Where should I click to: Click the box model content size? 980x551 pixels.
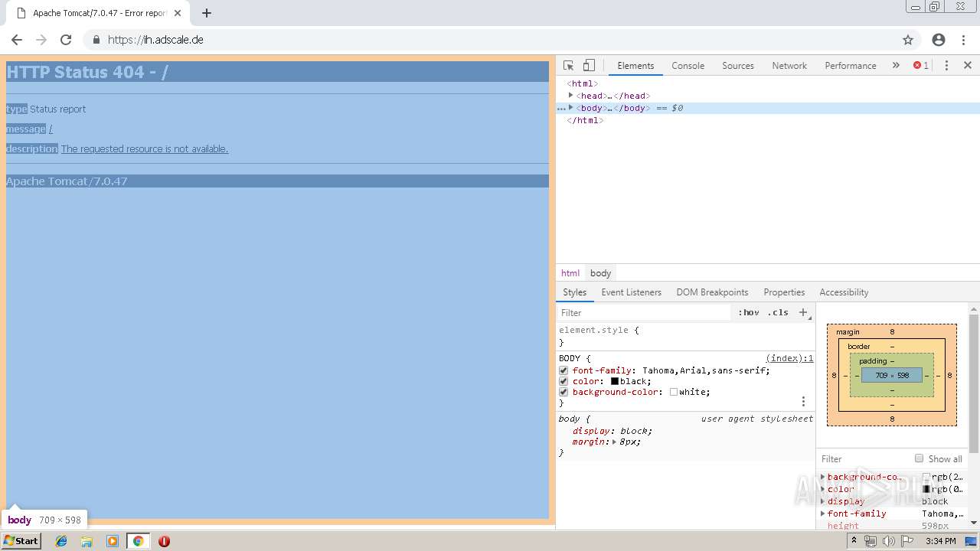(x=892, y=376)
